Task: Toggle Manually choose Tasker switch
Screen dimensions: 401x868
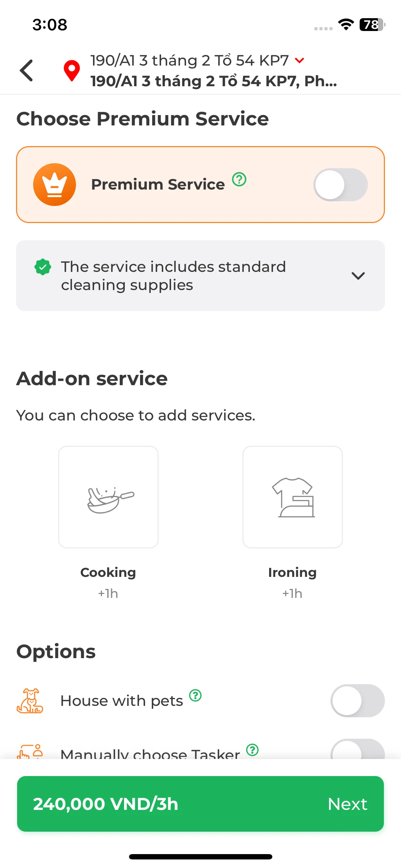Action: pos(358,749)
